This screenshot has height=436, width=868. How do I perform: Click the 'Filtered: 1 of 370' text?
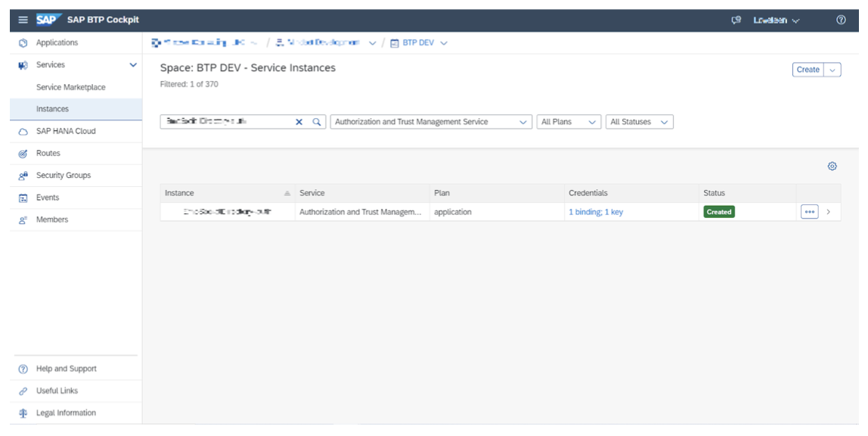189,84
